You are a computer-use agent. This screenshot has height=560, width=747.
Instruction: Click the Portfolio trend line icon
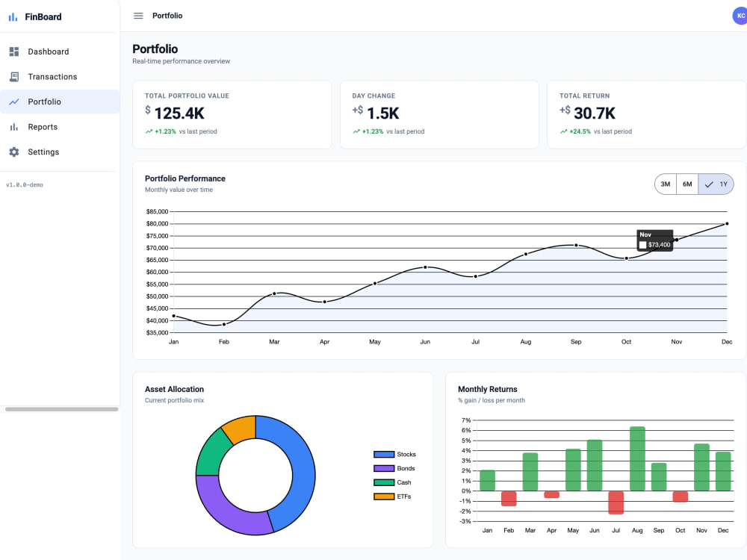tap(14, 102)
